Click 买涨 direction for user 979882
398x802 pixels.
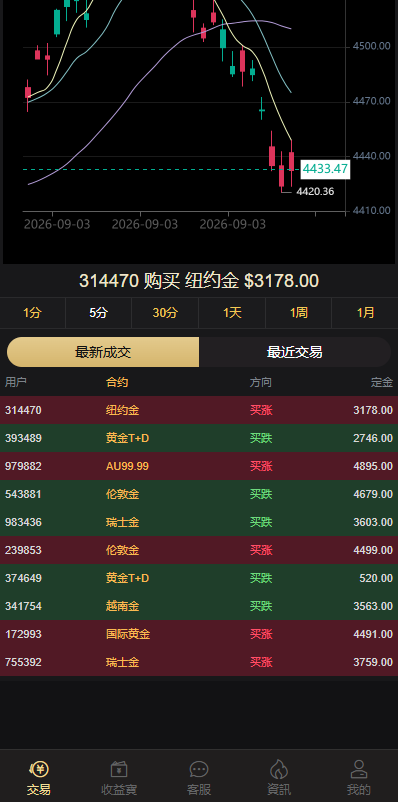click(x=261, y=466)
